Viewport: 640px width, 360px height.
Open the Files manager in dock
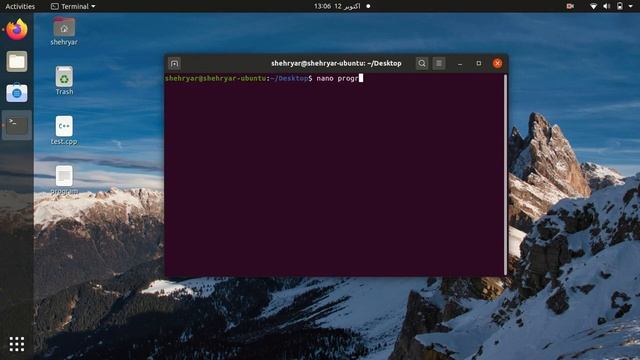17,62
